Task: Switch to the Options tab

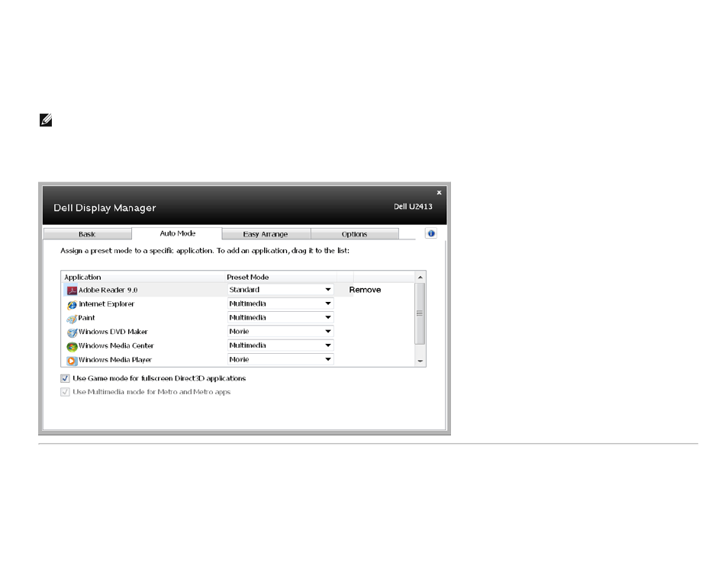Action: (x=354, y=234)
